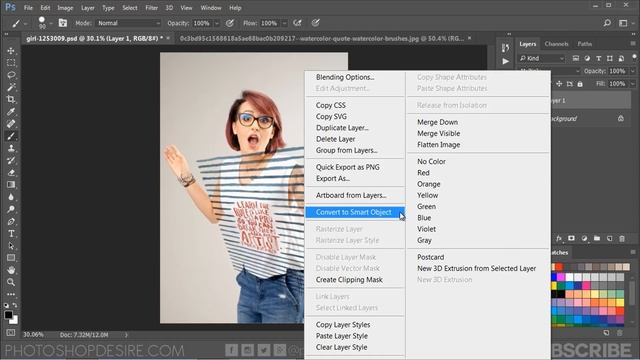Switch to the Channels tab
The width and height of the screenshot is (640, 360).
556,44
